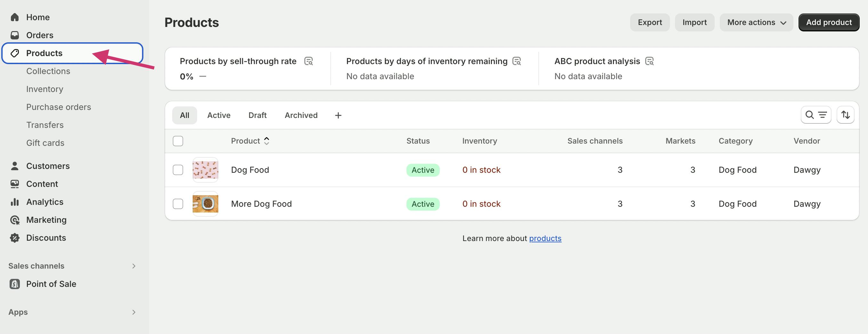The height and width of the screenshot is (334, 868).
Task: Open the sort options arrows button
Action: [x=845, y=115]
